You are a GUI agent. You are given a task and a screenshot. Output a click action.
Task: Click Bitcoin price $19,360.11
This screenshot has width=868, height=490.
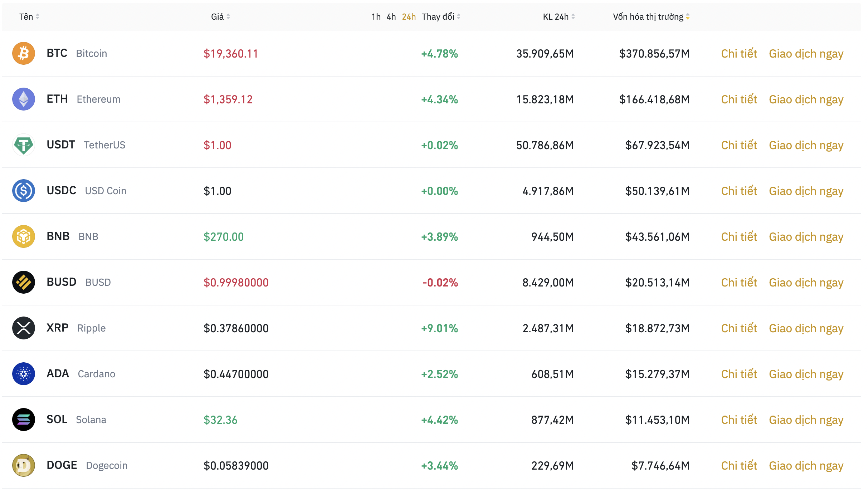coord(231,54)
